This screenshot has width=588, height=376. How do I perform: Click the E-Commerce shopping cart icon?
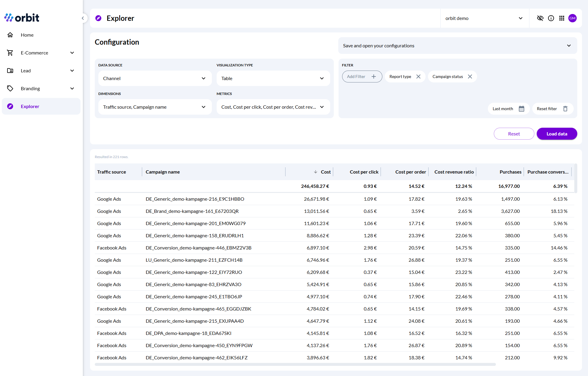click(x=10, y=53)
